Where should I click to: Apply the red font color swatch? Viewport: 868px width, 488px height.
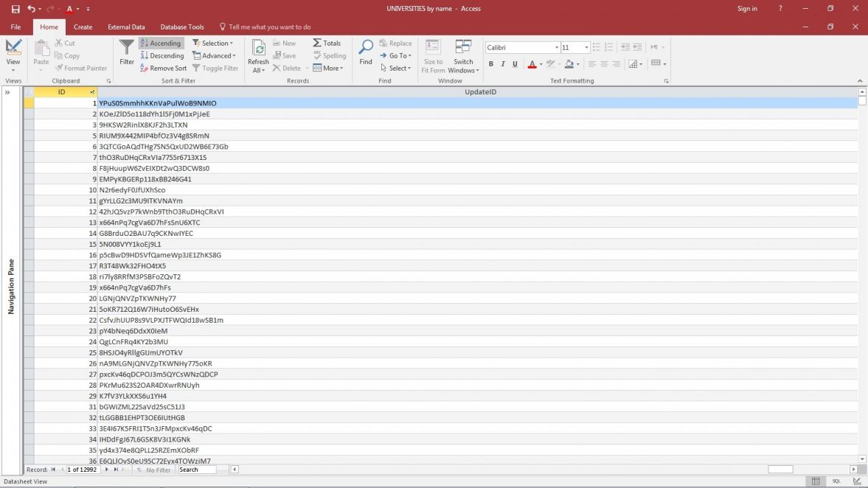tap(532, 64)
